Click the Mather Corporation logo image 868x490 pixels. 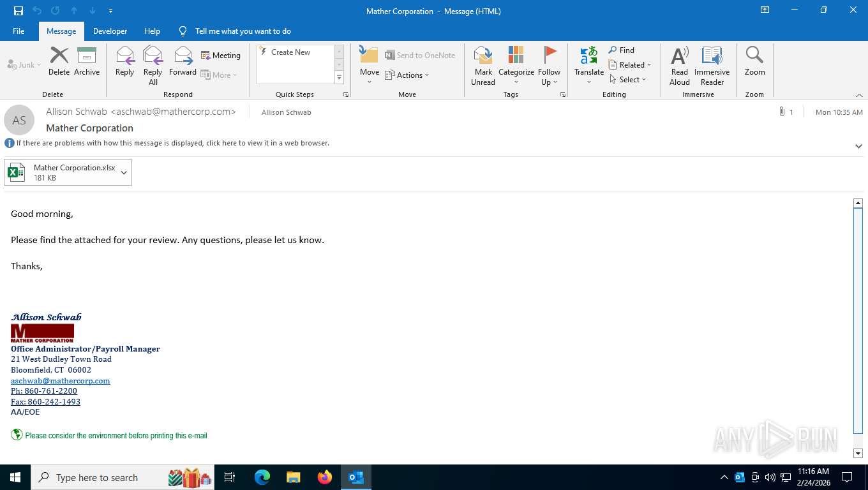(42, 333)
